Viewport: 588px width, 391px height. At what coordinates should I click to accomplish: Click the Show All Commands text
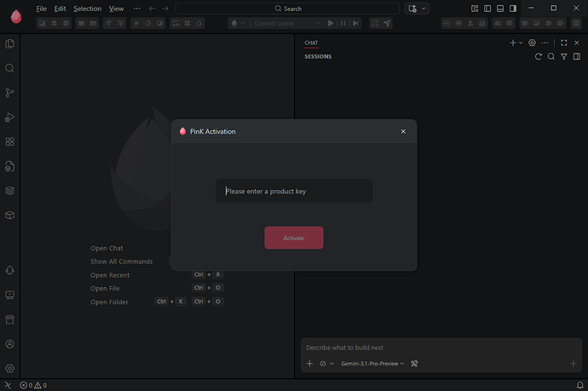pos(122,262)
